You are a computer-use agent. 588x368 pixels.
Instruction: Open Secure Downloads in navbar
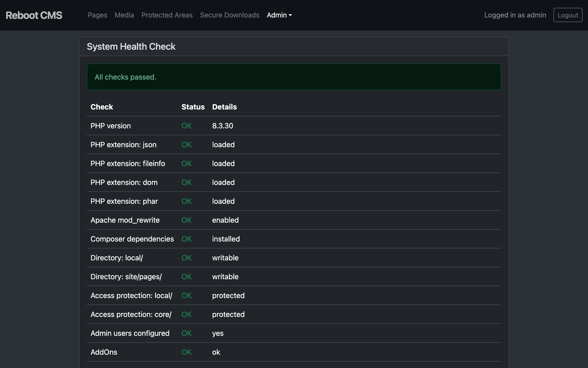(x=230, y=15)
